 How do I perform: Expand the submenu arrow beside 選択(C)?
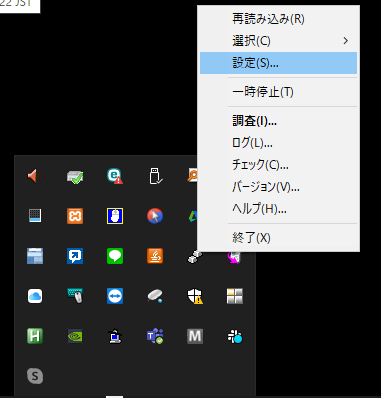tap(346, 41)
